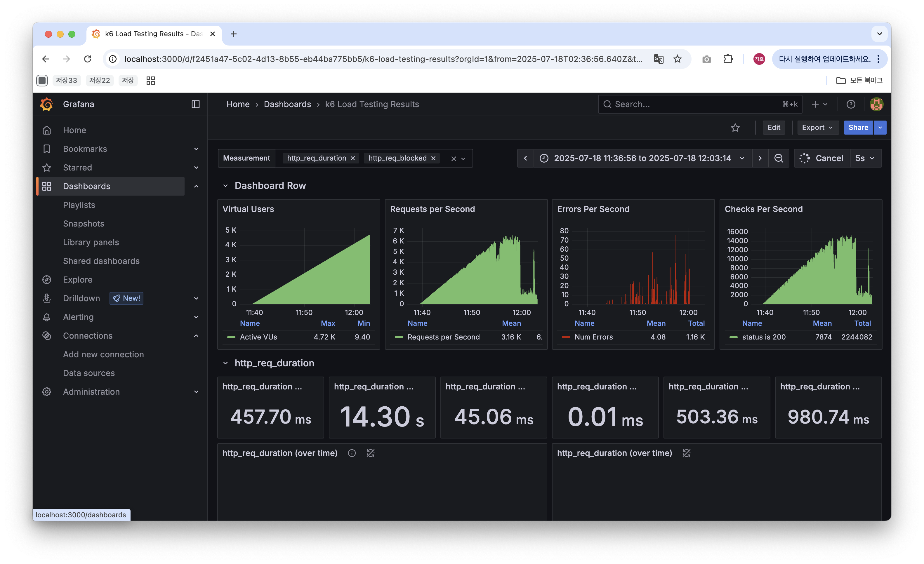
Task: Open Data sources in sidebar
Action: [x=88, y=373]
